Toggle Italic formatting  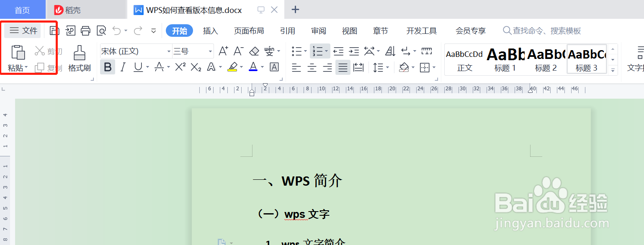[123, 67]
